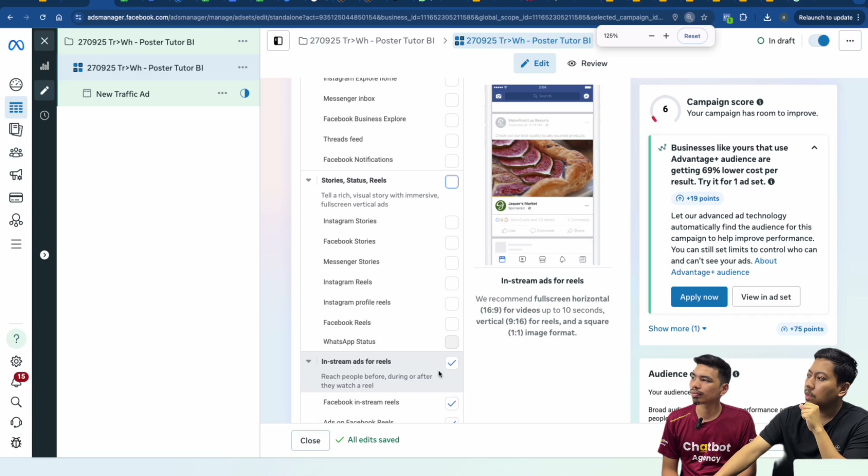Click the Close button at bottom
The image size is (868, 476).
point(310,440)
